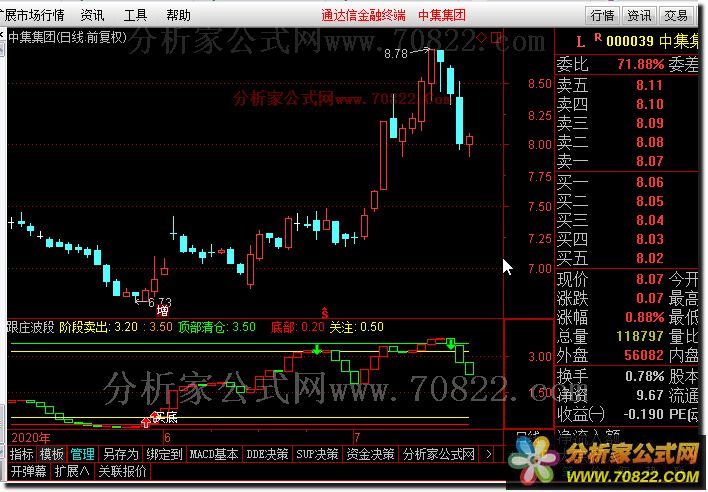Click the red S marker under chart
This screenshot has height=492, width=708.
(x=324, y=312)
